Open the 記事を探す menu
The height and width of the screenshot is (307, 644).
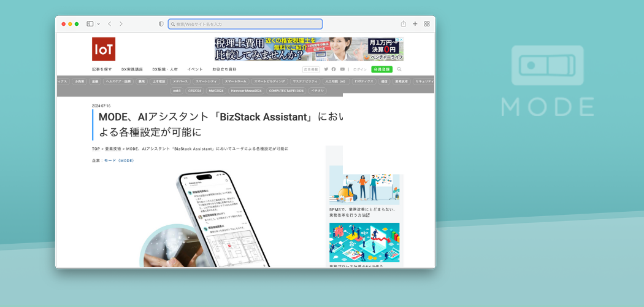[102, 69]
